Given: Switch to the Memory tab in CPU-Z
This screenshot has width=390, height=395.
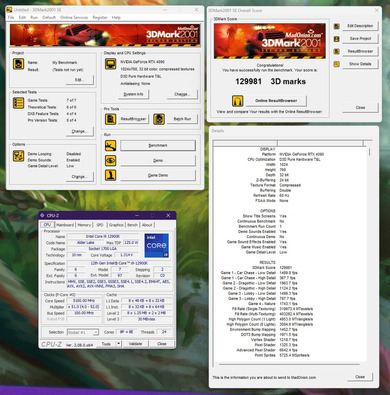Looking at the screenshot, I should [x=84, y=225].
